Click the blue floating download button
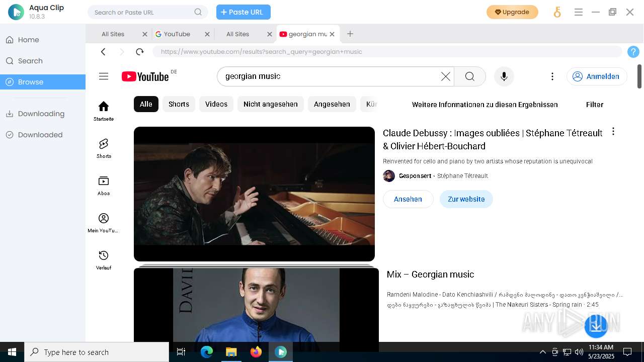The width and height of the screenshot is (644, 362). [596, 326]
